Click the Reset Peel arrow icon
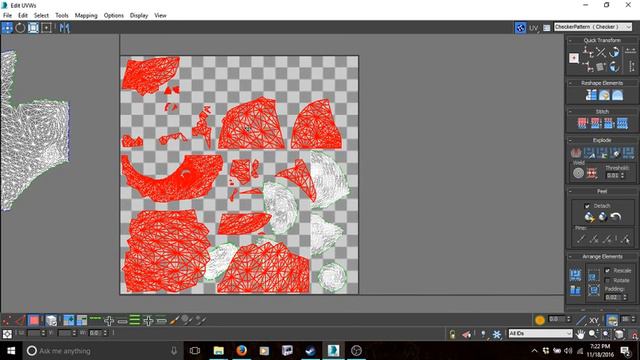The height and width of the screenshot is (360, 640). point(616,217)
